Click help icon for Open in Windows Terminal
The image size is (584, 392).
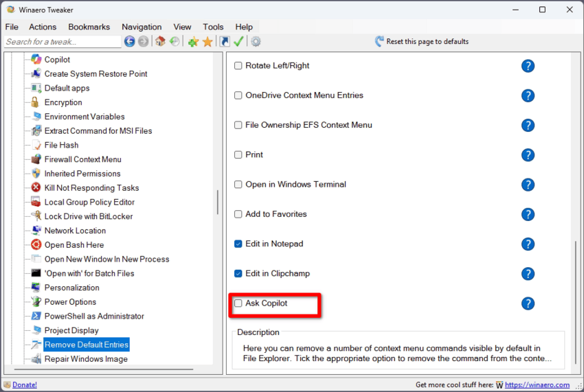(x=528, y=185)
